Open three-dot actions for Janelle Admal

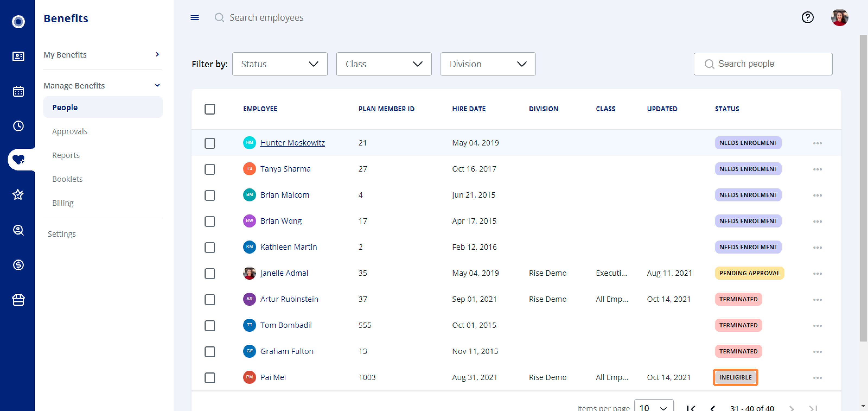click(x=817, y=273)
